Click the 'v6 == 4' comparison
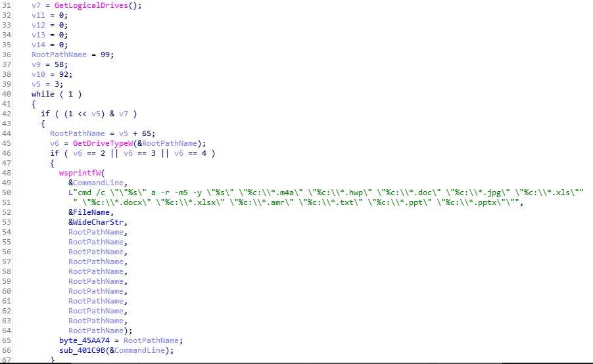Viewport: 593px width, 364px height. click(190, 153)
